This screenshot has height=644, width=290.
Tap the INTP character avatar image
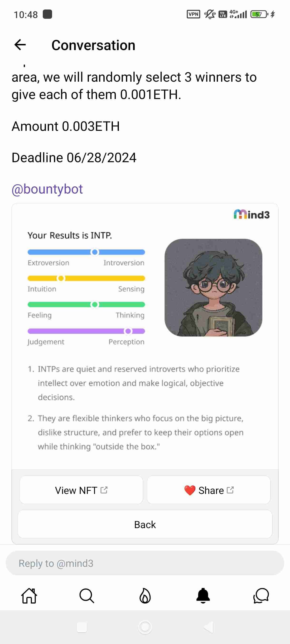[x=213, y=288]
